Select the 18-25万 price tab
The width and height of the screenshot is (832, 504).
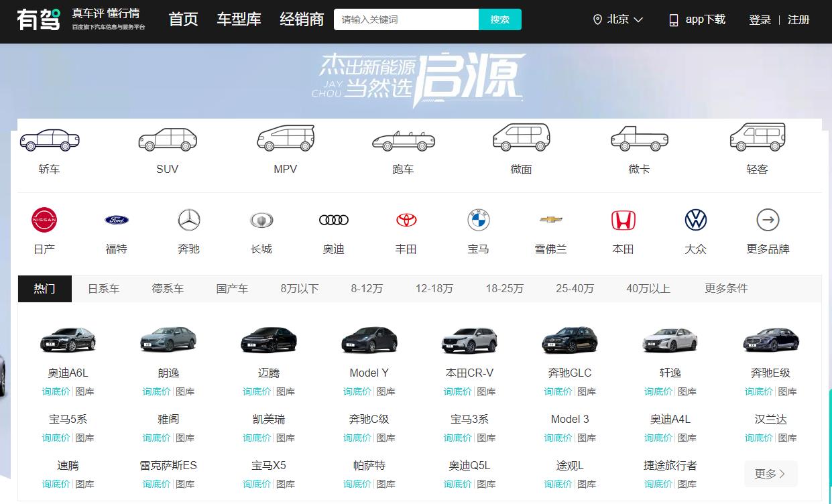pos(505,289)
